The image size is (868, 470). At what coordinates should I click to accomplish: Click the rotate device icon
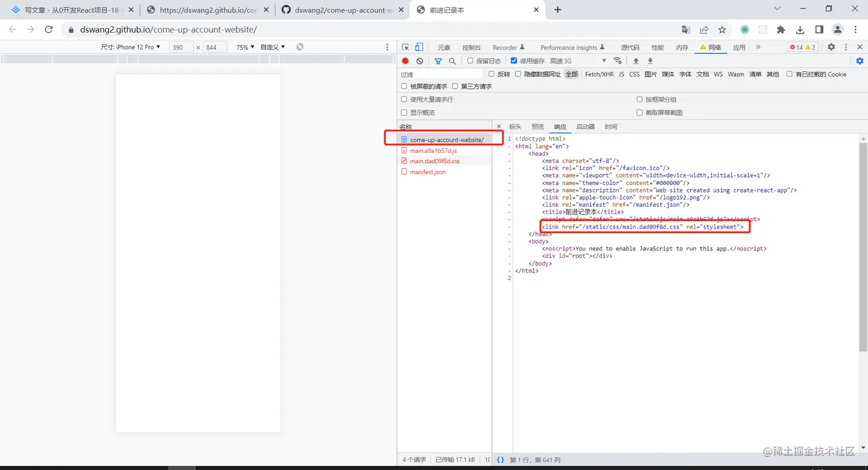coord(300,47)
